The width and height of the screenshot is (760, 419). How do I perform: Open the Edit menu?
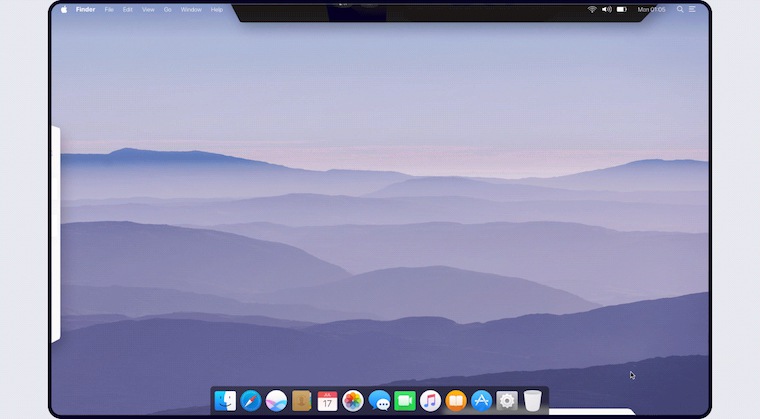(x=127, y=9)
